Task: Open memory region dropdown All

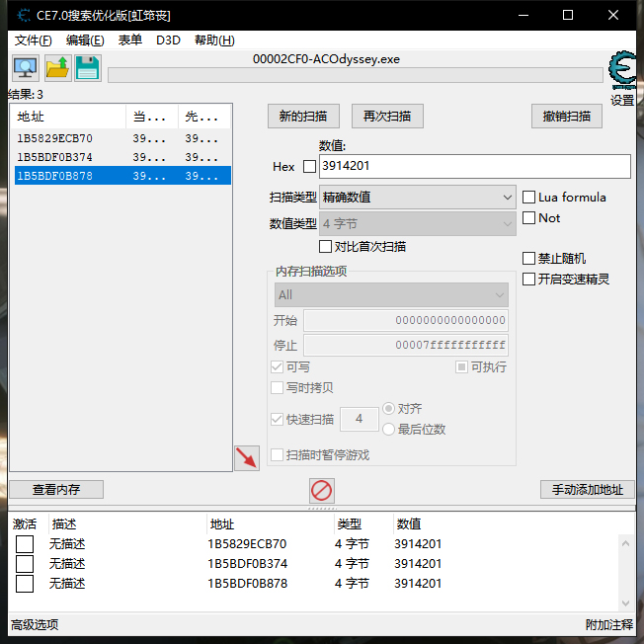Action: 391,295
